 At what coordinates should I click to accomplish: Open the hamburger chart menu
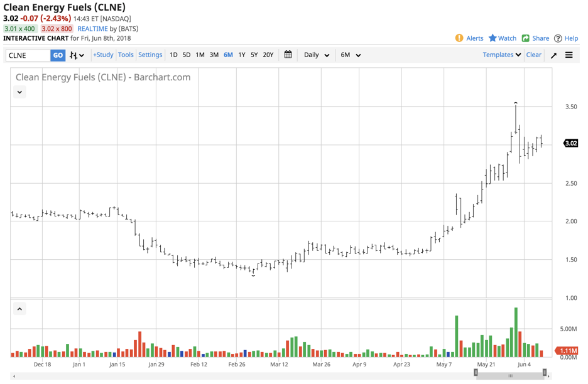[x=569, y=55]
